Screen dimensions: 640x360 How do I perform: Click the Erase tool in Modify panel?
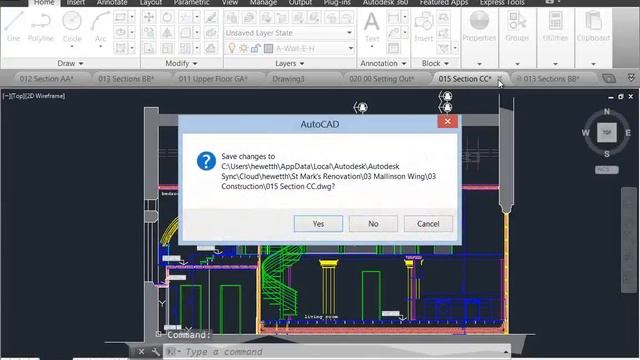211,17
